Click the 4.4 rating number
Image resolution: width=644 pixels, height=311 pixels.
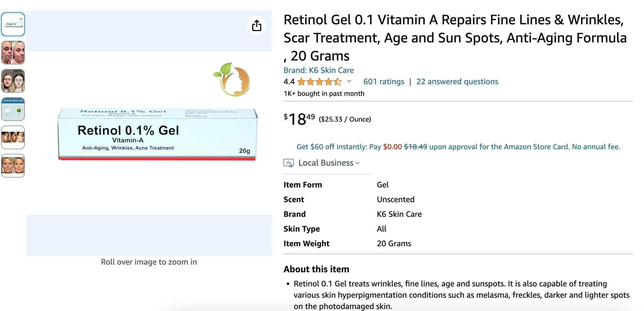coord(289,82)
